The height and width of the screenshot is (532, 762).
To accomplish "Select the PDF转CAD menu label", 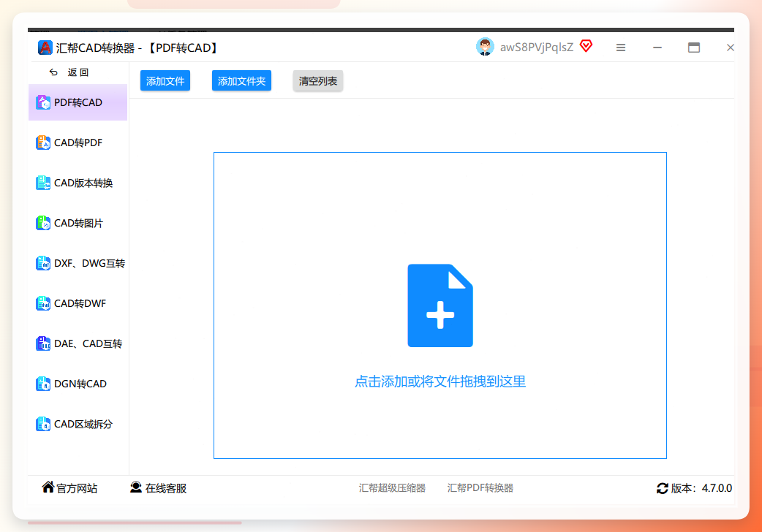I will pyautogui.click(x=78, y=102).
